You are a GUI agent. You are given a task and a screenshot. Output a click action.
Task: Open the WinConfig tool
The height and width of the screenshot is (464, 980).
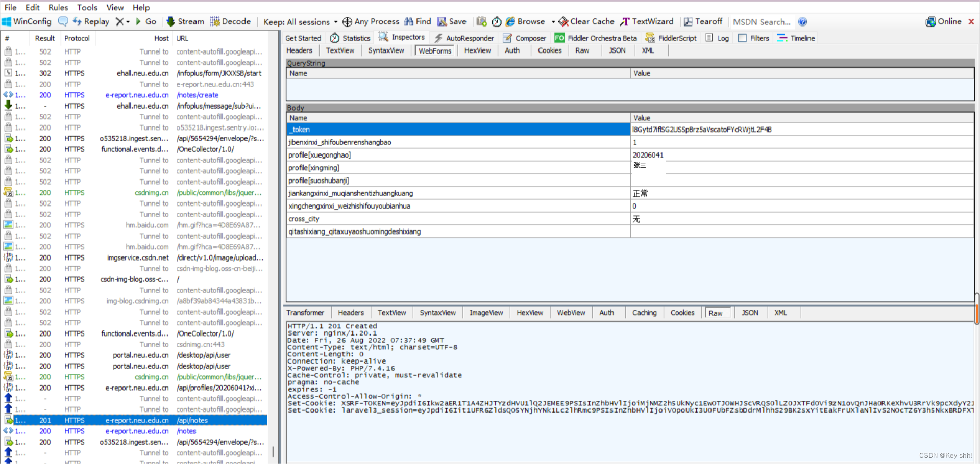point(27,21)
